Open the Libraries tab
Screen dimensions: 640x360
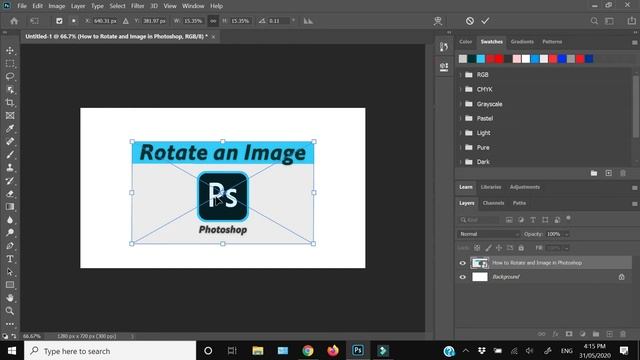(x=491, y=187)
